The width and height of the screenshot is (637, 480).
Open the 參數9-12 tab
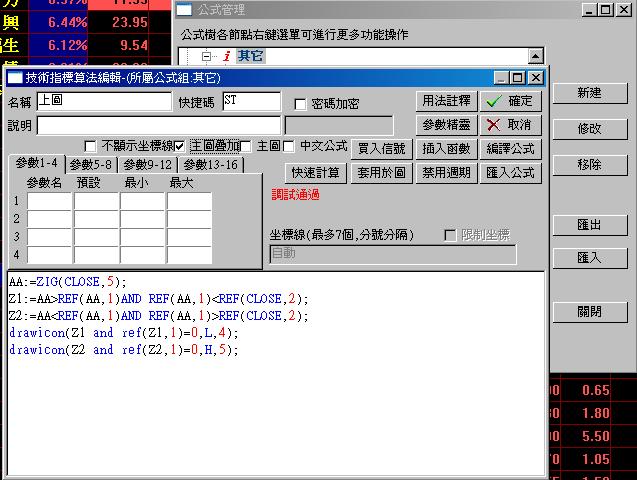tap(148, 164)
